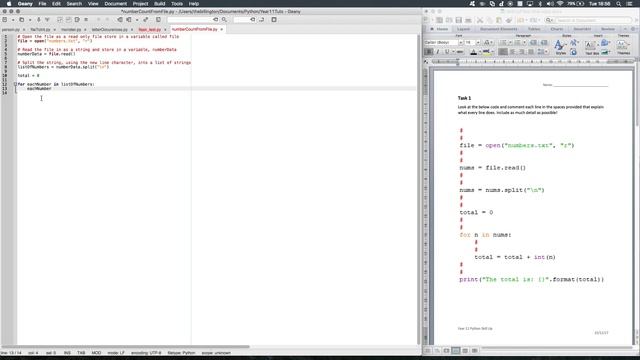The image size is (640, 360).
Task: Collapse the for loop fold marker
Action: tap(15, 84)
